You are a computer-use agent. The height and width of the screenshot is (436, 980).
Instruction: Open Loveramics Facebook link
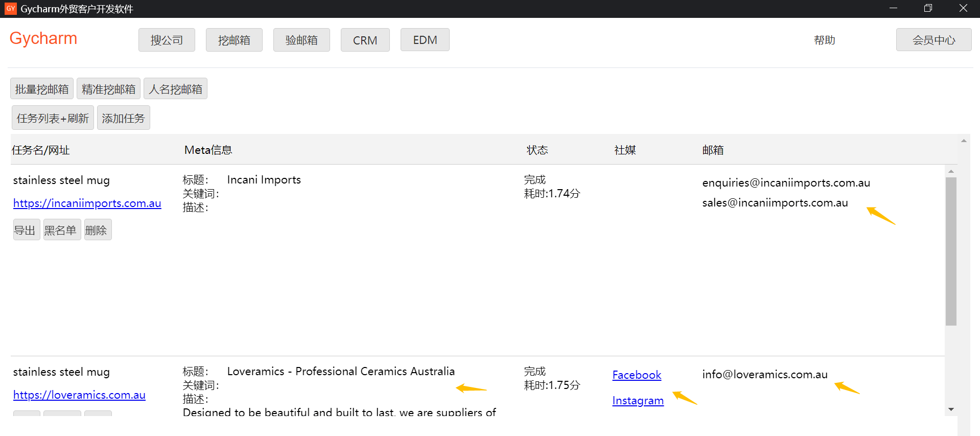click(637, 375)
